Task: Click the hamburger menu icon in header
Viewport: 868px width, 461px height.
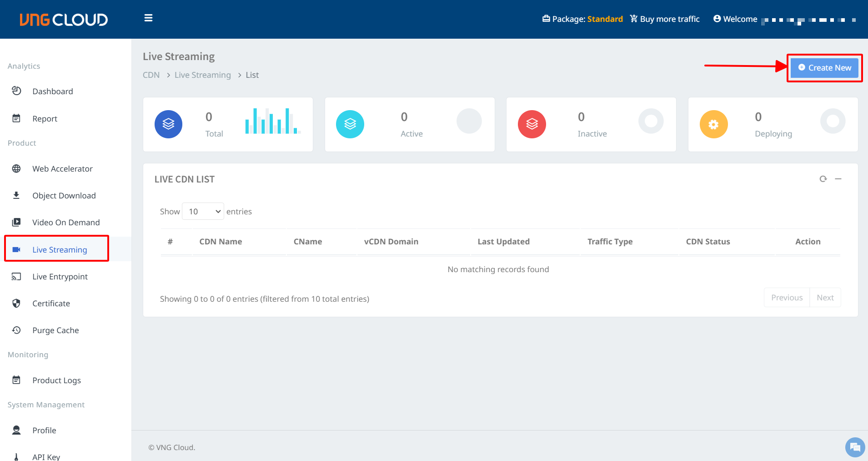Action: coord(148,18)
